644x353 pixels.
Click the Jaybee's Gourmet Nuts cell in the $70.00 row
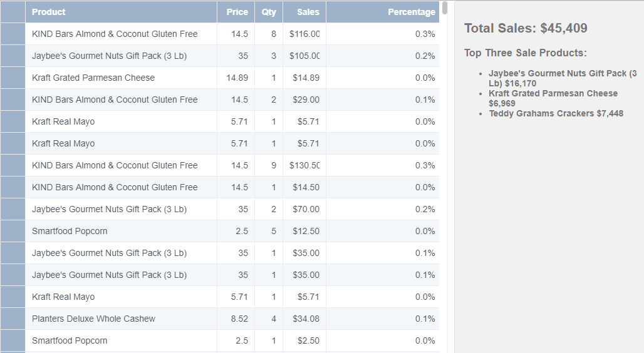pos(121,209)
